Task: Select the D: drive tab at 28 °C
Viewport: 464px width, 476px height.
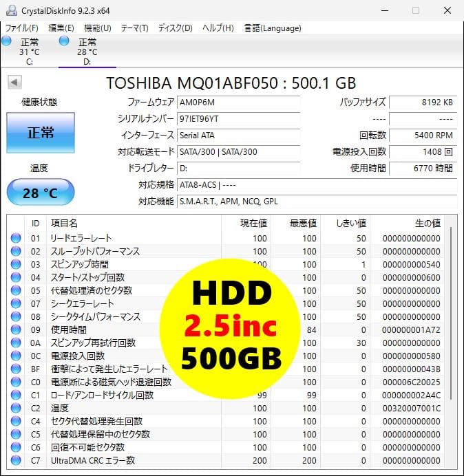Action: (x=87, y=51)
